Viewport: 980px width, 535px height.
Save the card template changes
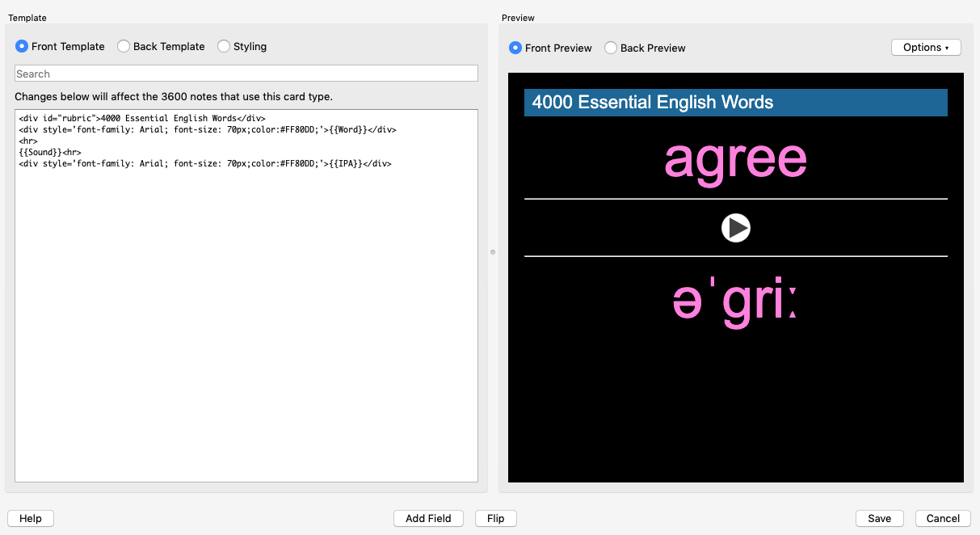point(880,519)
